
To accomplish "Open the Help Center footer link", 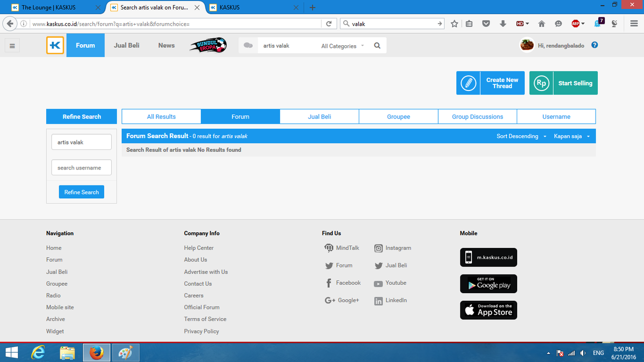I will [x=199, y=248].
